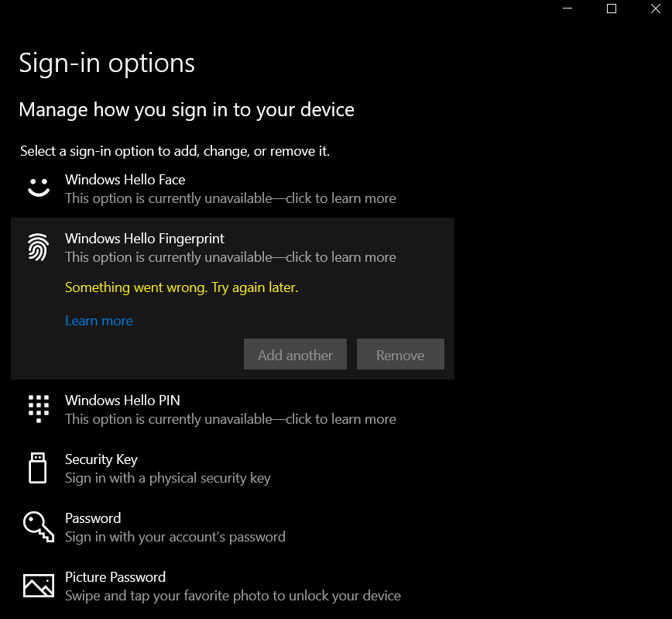Click the PIN keypad icon

coord(39,409)
